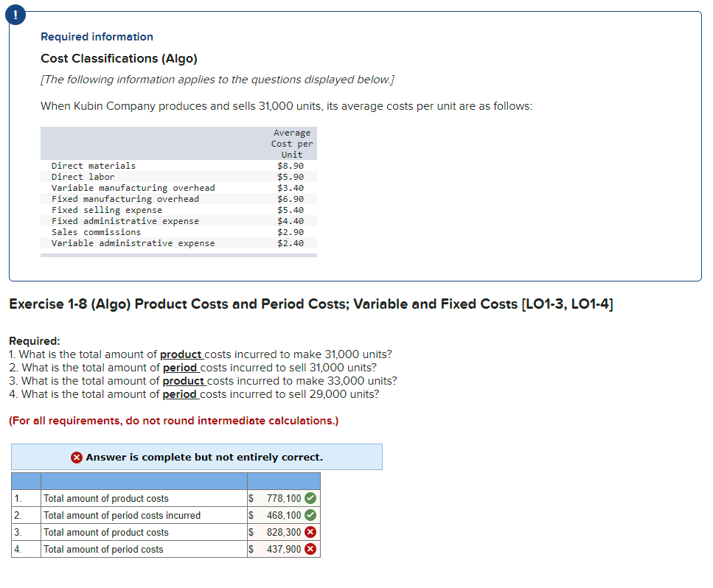
Task: Click 'Variable manufacturing overhead' row label
Action: [x=133, y=188]
